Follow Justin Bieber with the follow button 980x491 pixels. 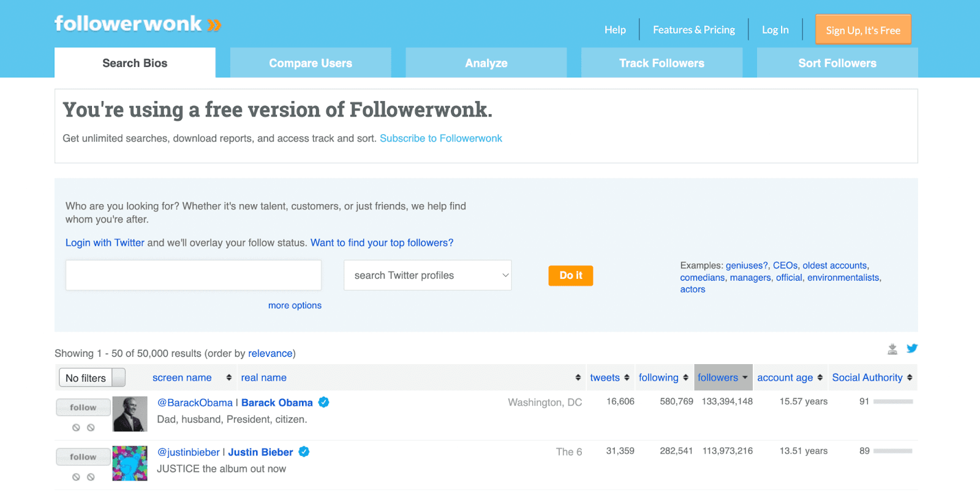[x=83, y=457]
